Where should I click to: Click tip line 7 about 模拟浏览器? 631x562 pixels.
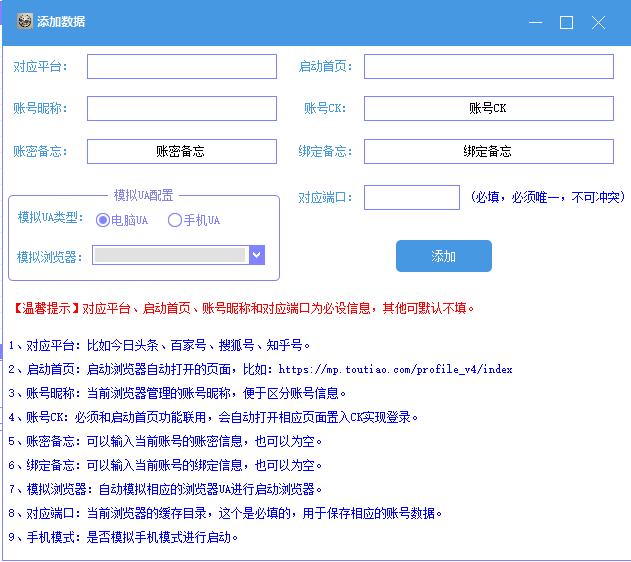pos(165,489)
